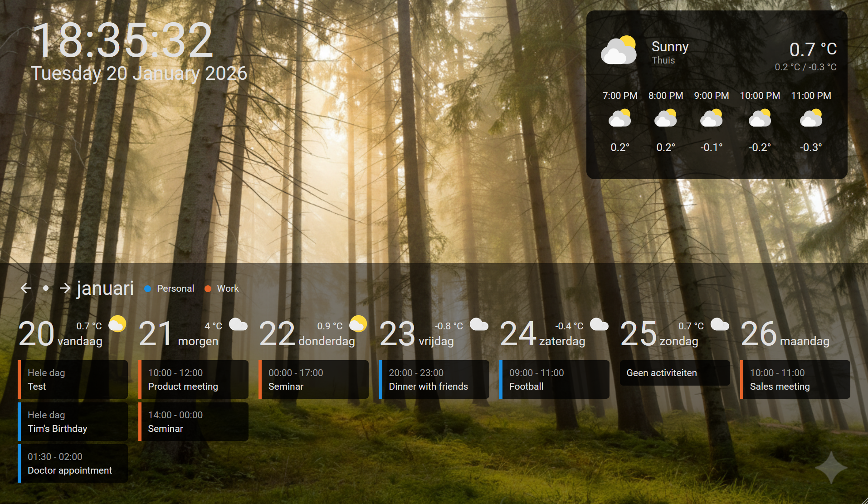Open the Product meeting event
Image resolution: width=868 pixels, height=504 pixels.
click(193, 380)
